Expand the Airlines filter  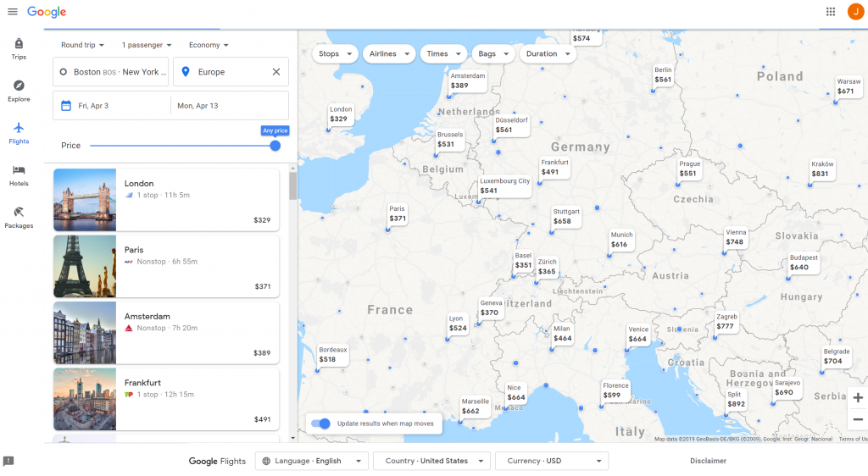[x=389, y=53]
